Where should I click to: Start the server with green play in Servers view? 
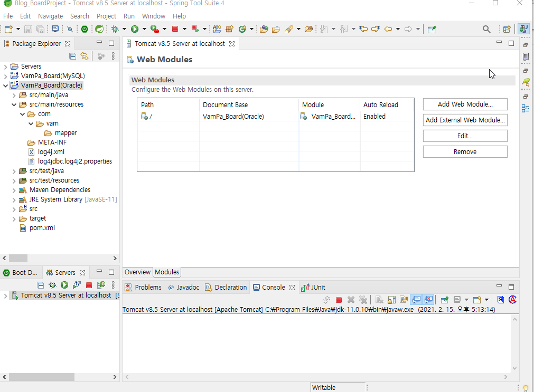point(64,285)
